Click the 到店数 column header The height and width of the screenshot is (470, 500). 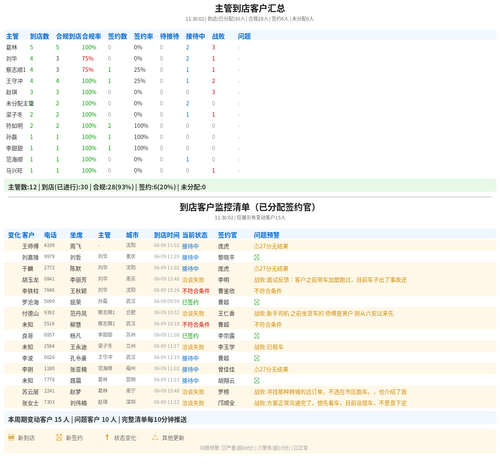point(40,36)
